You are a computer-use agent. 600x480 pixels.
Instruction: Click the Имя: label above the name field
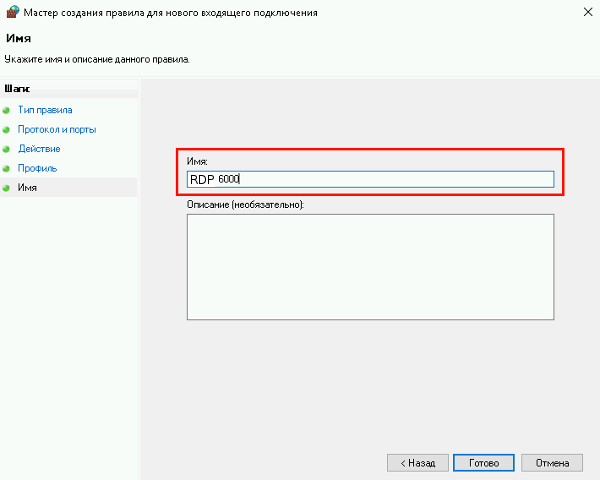[x=197, y=160]
